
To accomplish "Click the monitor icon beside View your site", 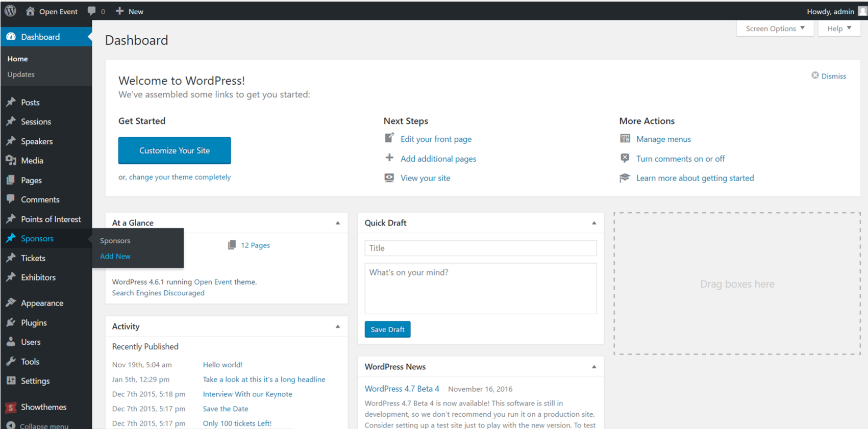I will pyautogui.click(x=389, y=178).
